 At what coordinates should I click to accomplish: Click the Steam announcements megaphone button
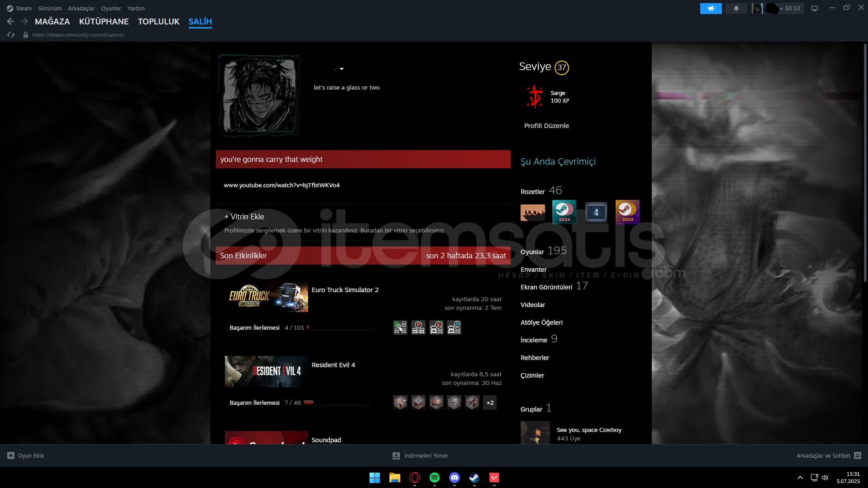711,9
